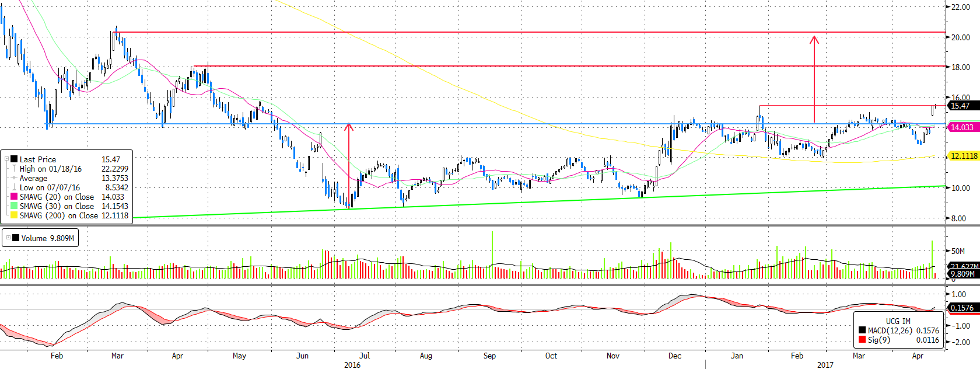
Task: Click the green SMAVG (30) swatch
Action: (x=14, y=206)
